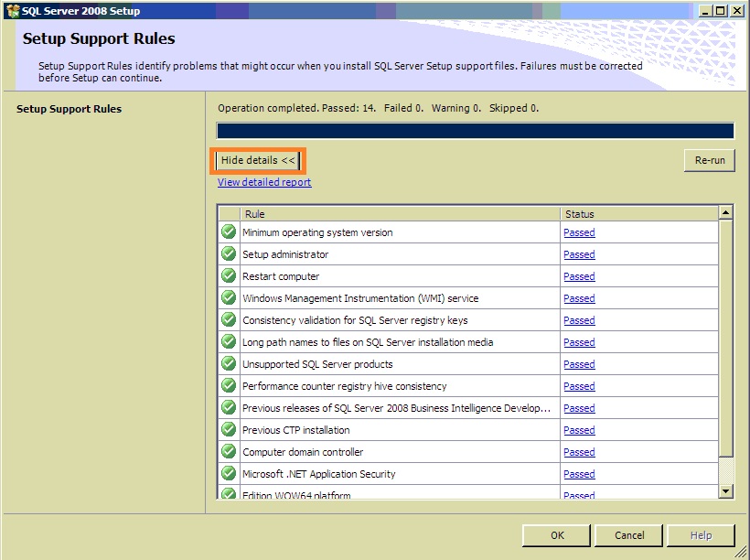Click check icon for Consistency validation registry keys
Viewport: 750px width, 560px height.
click(229, 320)
